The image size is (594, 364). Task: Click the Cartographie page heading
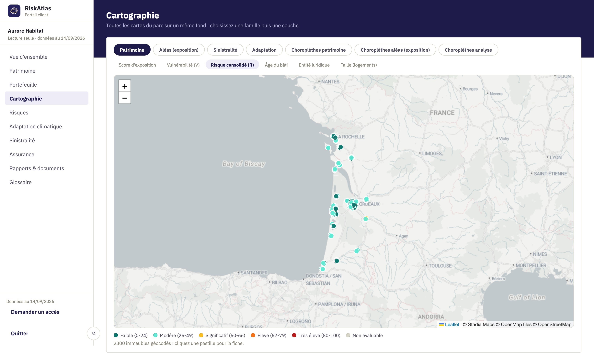click(x=133, y=15)
